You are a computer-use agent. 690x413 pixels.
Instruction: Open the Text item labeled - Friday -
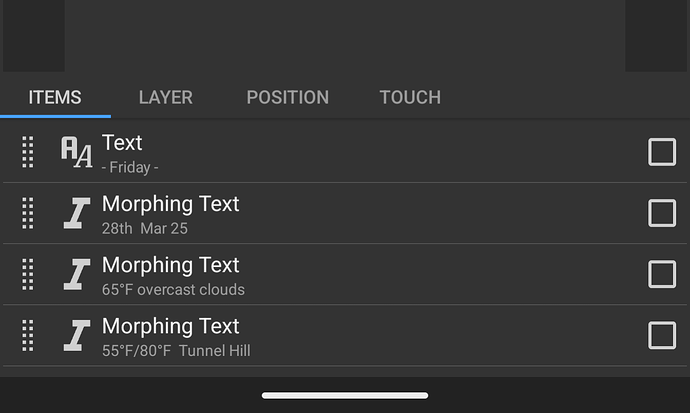(345, 152)
